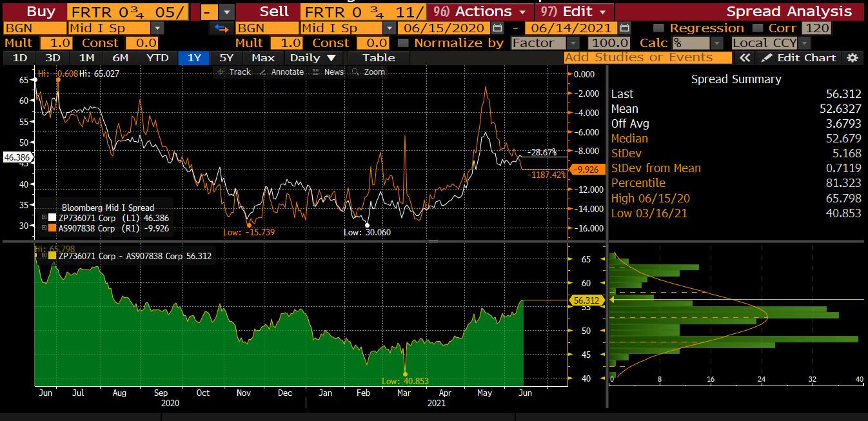Screen dimensions: 868x421
Task: Collapse panel with double-chevron icon
Action: click(x=745, y=57)
